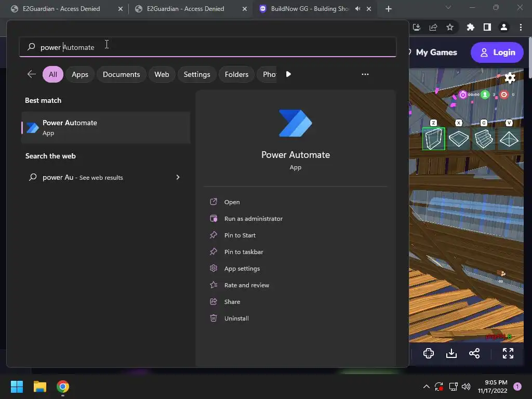Open search options ellipsis menu
This screenshot has height=399, width=532.
coord(365,74)
